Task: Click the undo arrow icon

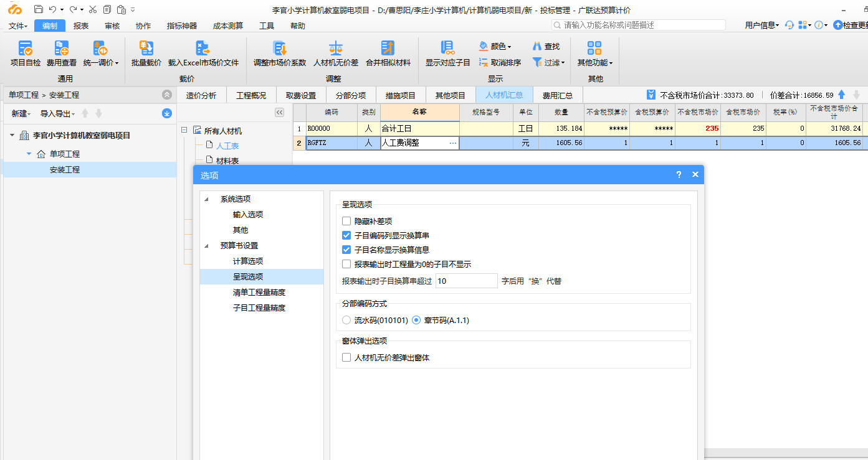Action: (x=52, y=9)
